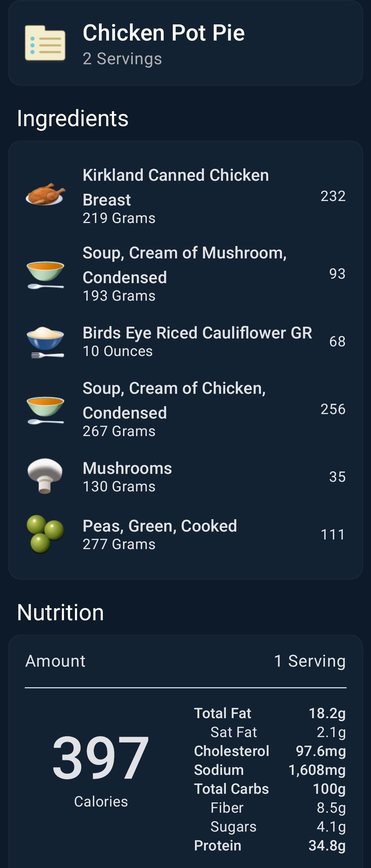Viewport: 371px width, 868px height.
Task: Tap the 1 Serving amount selector
Action: (309, 661)
